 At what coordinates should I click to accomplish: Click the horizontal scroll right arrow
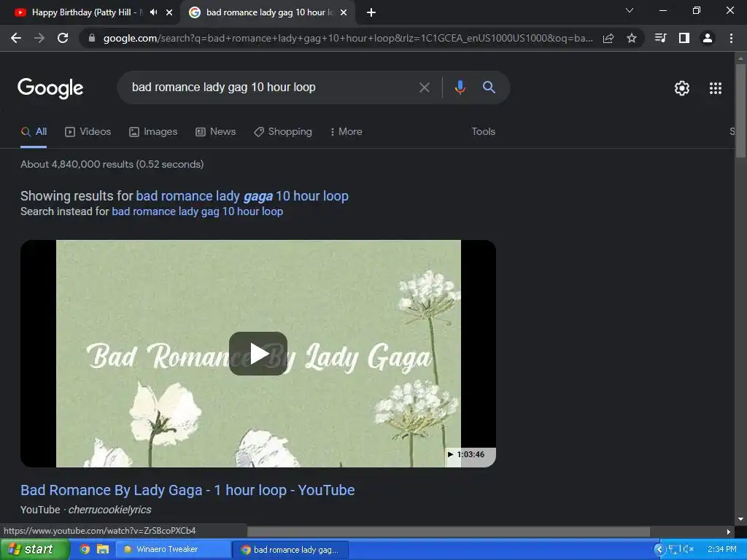click(729, 532)
